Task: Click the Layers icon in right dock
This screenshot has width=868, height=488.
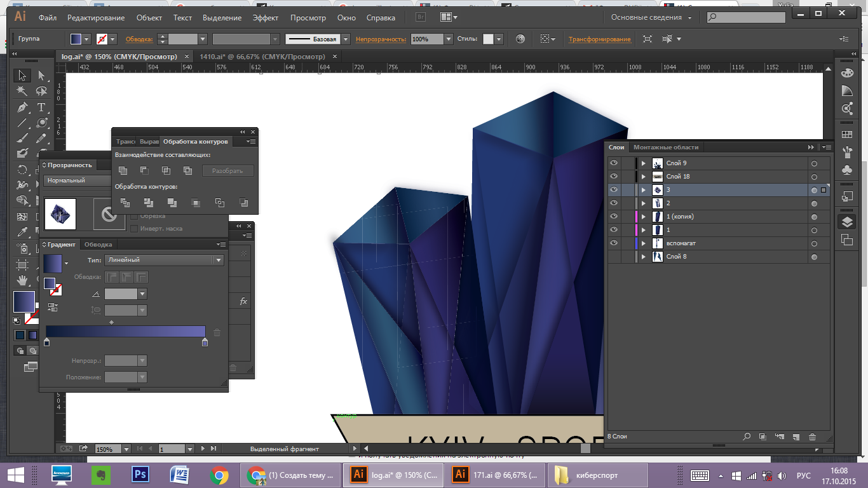Action: (846, 222)
